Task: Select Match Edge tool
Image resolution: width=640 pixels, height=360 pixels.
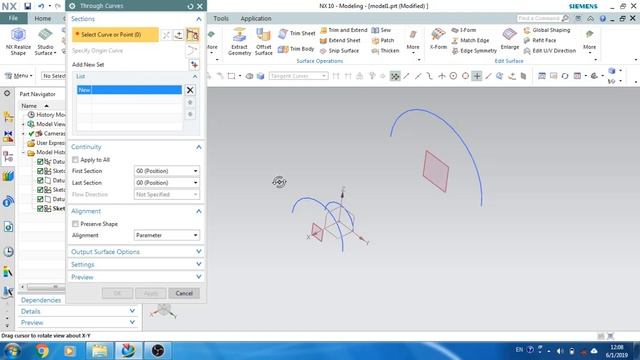Action: coord(470,40)
